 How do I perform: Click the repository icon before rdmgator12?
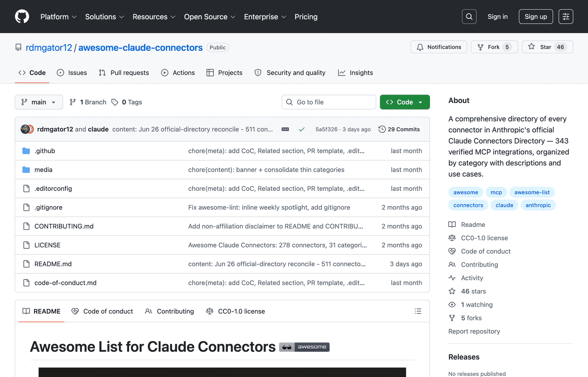(18, 47)
